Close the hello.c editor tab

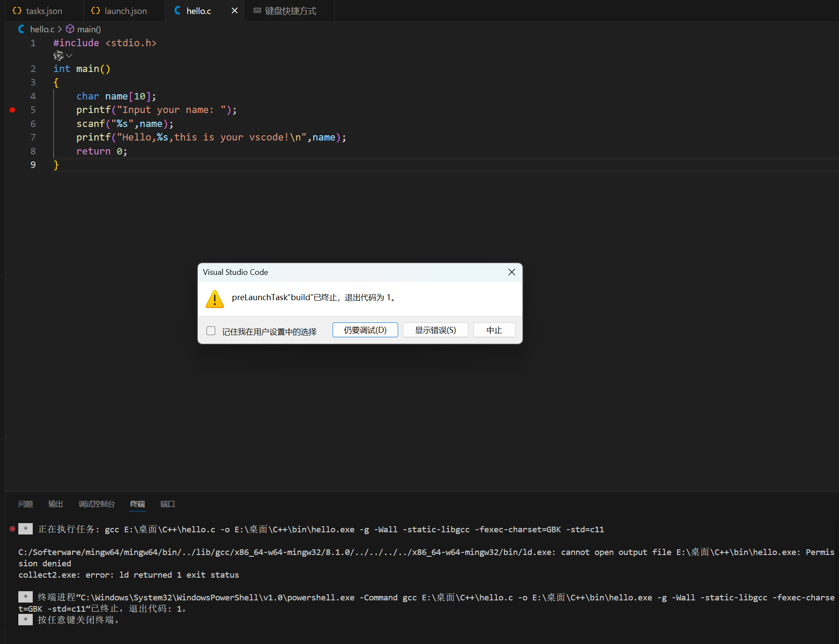pyautogui.click(x=234, y=10)
